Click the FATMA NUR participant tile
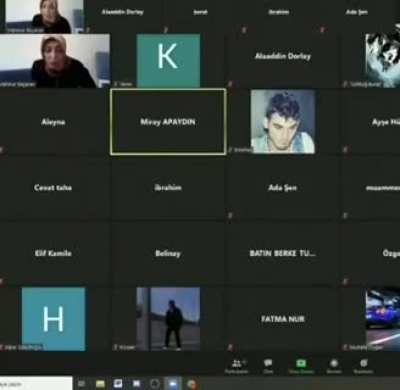 click(x=283, y=319)
